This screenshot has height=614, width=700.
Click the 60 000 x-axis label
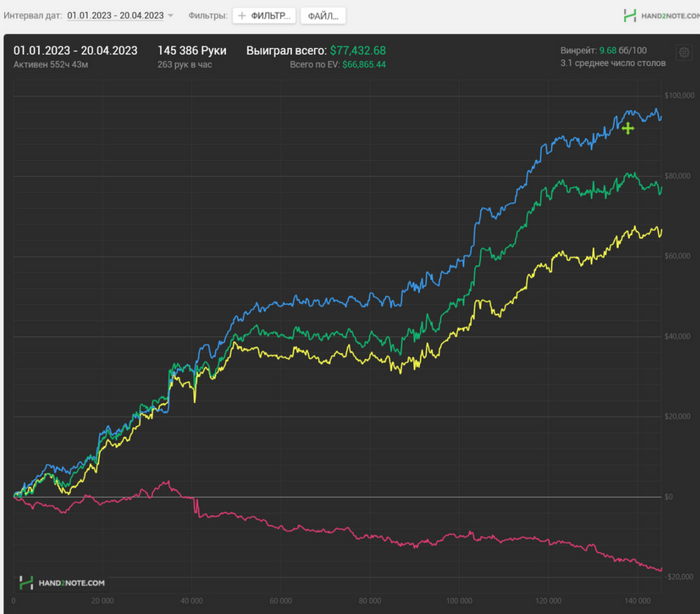281,601
